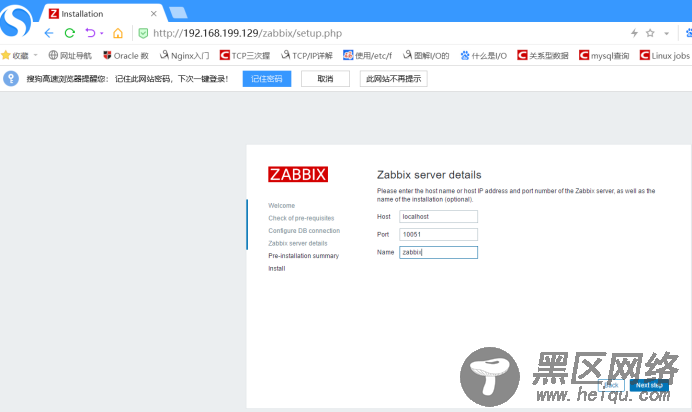
Task: Click the 取消 cancel button
Action: 325,79
